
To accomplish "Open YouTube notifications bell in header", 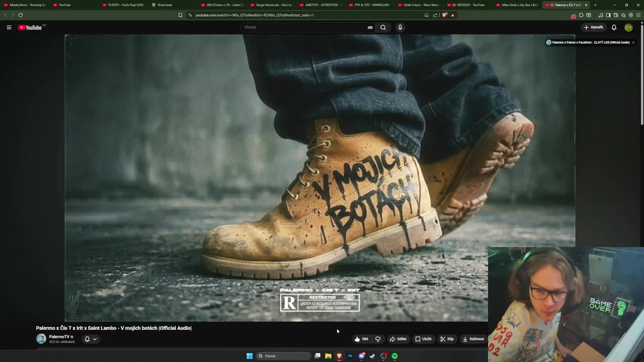I will 614,27.
